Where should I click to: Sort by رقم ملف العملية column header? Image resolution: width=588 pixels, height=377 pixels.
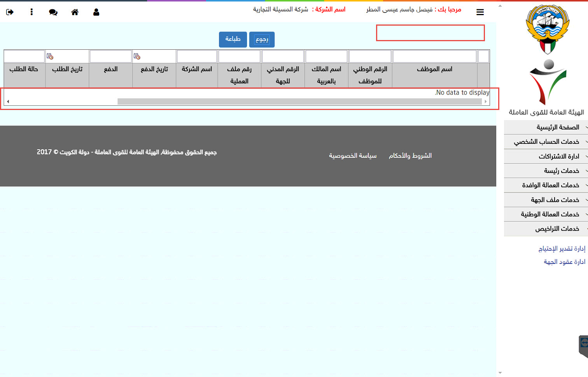coord(239,75)
